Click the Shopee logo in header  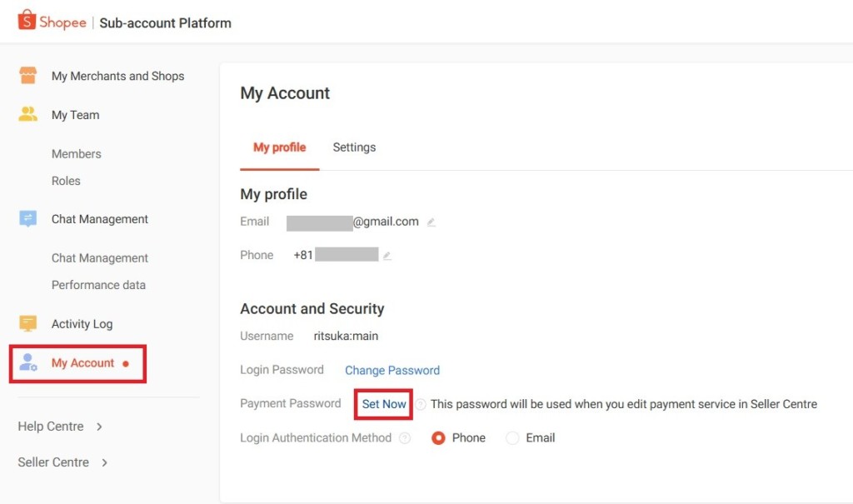pos(52,22)
